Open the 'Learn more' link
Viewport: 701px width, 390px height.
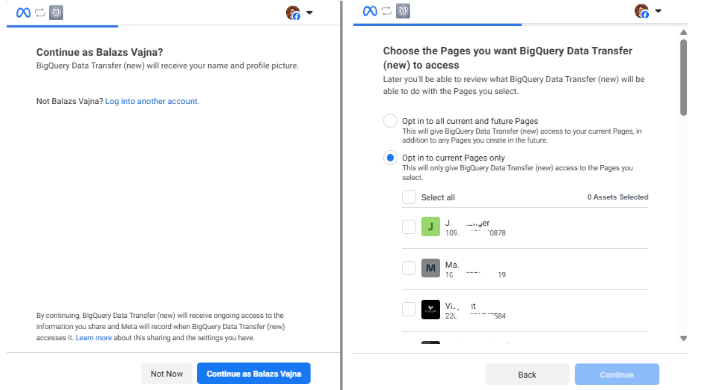pyautogui.click(x=93, y=338)
